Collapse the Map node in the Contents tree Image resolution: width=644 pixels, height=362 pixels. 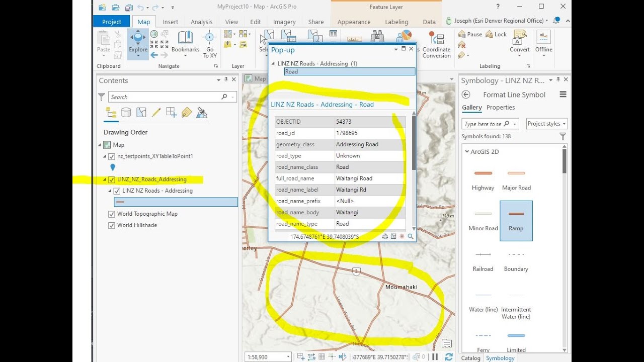(x=100, y=145)
